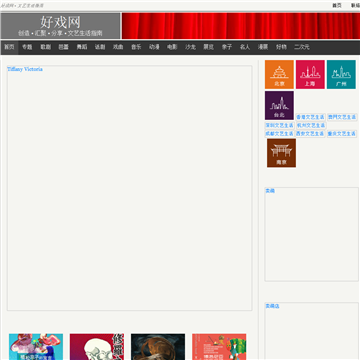This screenshot has height=360, width=360.
Task: Open the dark swirling poster thumbnail
Action: (158, 347)
